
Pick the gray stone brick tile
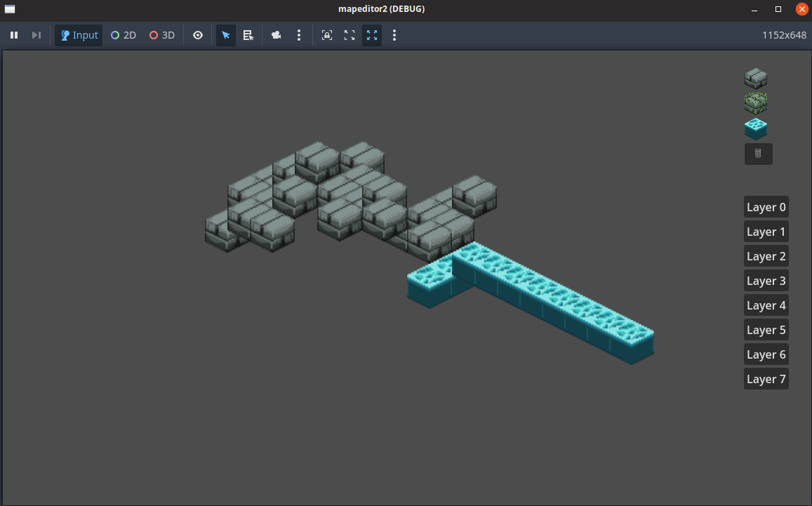(756, 78)
